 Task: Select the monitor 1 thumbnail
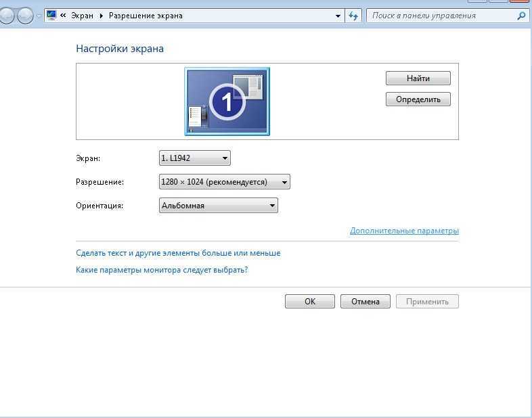[x=227, y=101]
